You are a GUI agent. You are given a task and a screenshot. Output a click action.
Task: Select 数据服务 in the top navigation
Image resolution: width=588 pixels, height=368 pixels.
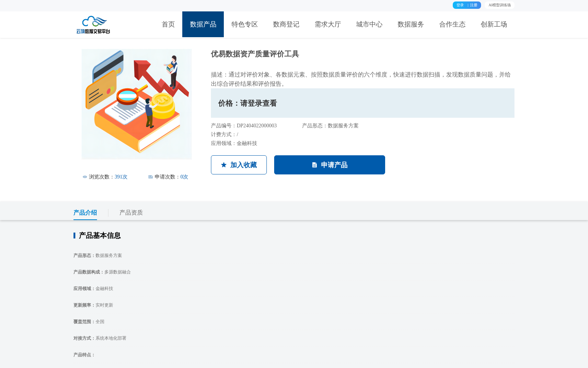(411, 24)
